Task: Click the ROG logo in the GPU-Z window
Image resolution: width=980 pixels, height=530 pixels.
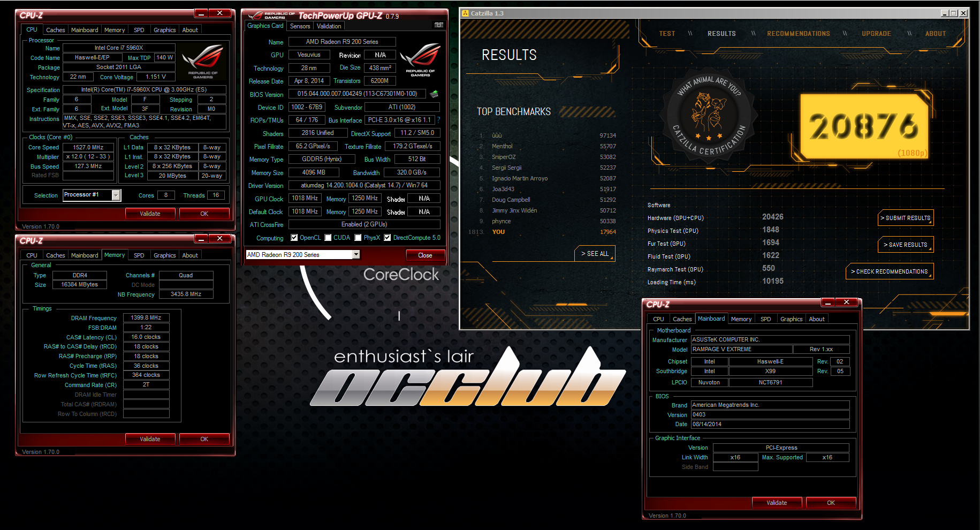Action: tap(420, 60)
